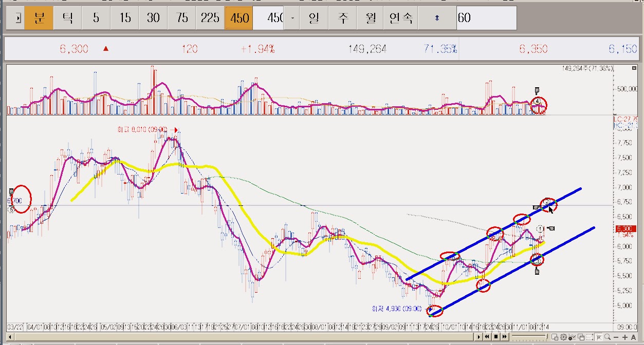Click the 월 monthly chart button
The width and height of the screenshot is (644, 345).
tap(372, 17)
